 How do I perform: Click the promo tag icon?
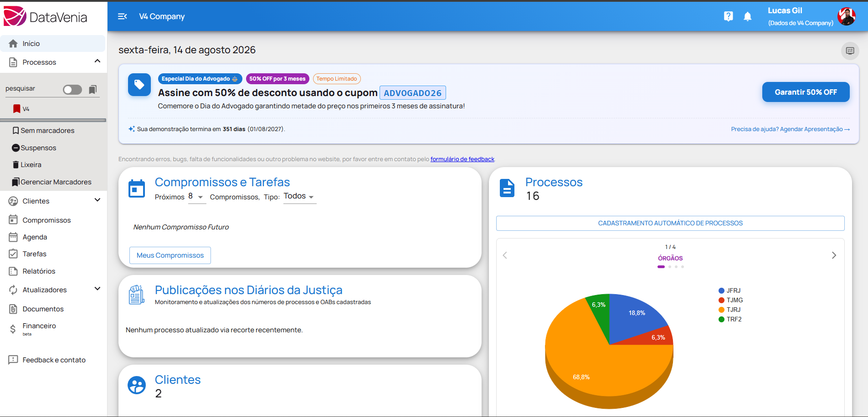click(139, 85)
